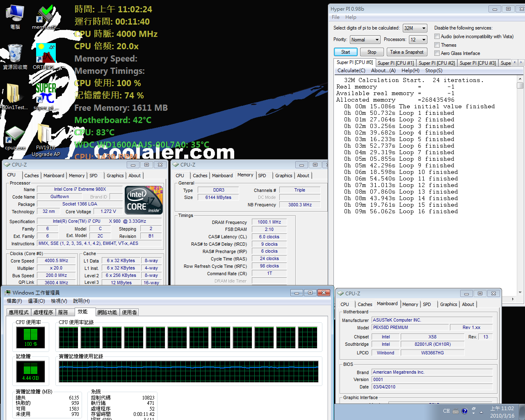Viewport: 525px width, 420px height.
Task: Open the 資源回收筒 Recycle Bin icon
Action: [x=15, y=56]
